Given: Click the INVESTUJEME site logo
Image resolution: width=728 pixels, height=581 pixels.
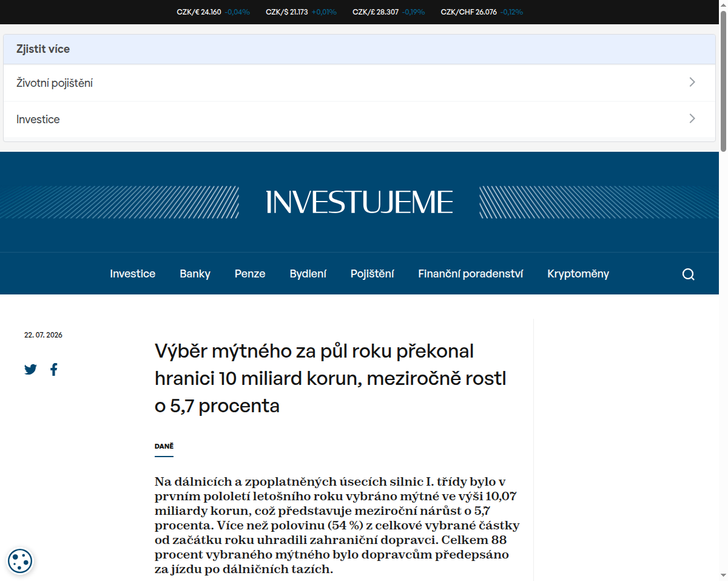Looking at the screenshot, I should (360, 202).
